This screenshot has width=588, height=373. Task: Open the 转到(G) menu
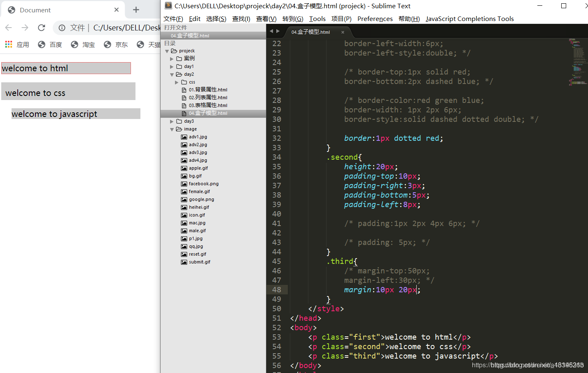click(x=293, y=19)
